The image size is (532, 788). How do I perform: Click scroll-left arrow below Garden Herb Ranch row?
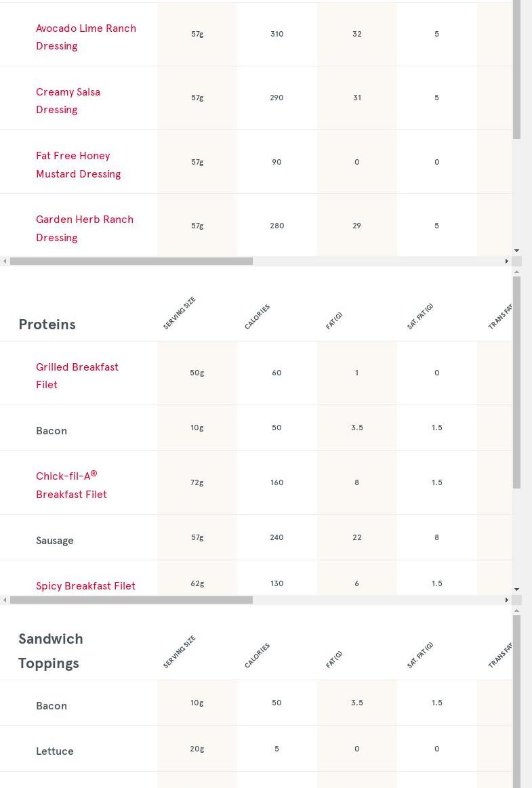[x=5, y=261]
